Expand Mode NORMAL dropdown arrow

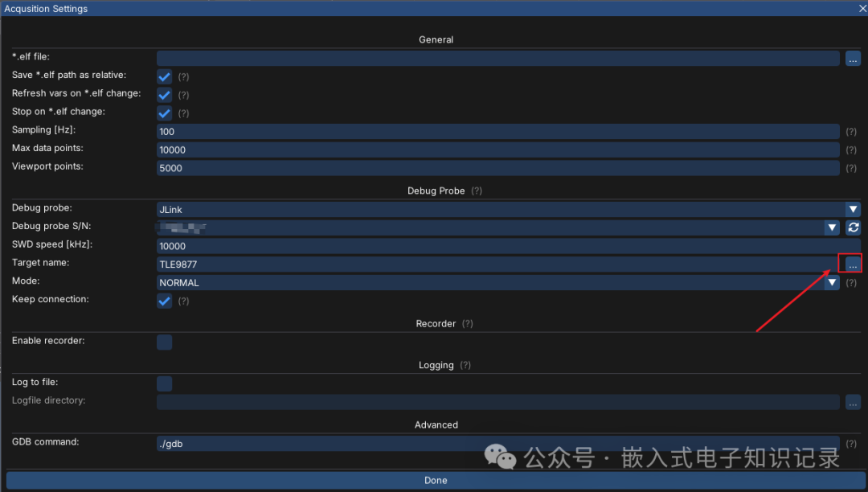tap(832, 283)
